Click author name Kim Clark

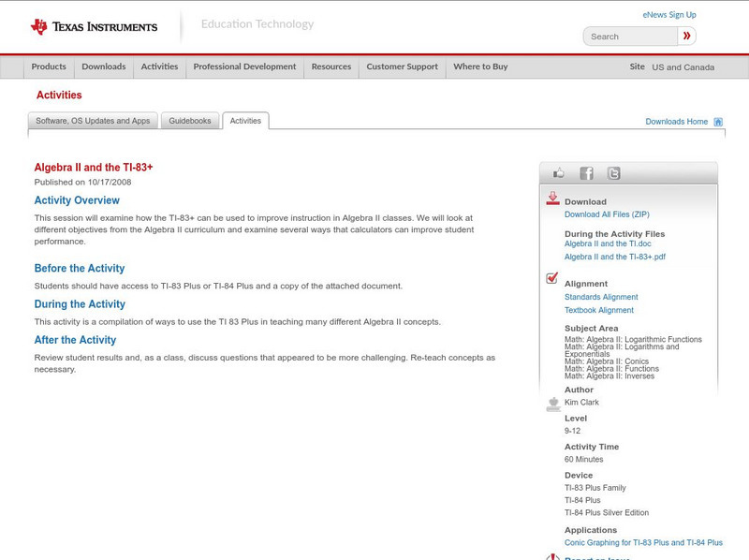(x=581, y=403)
